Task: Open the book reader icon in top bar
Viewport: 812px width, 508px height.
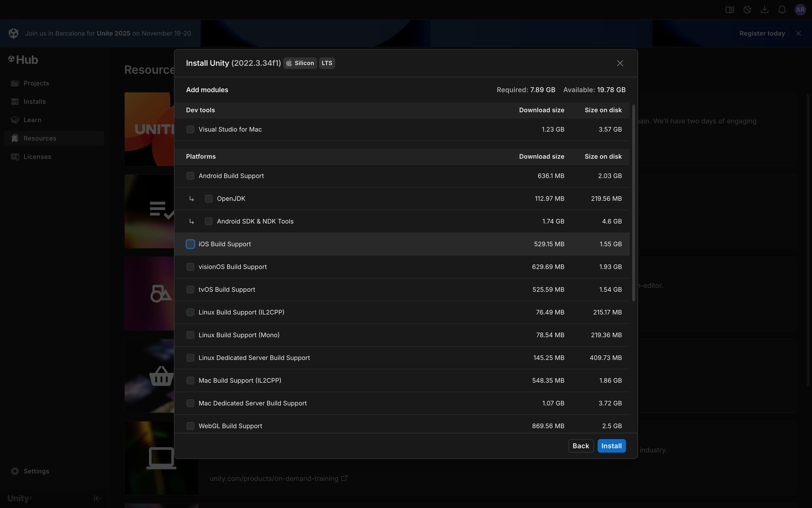Action: click(x=730, y=10)
